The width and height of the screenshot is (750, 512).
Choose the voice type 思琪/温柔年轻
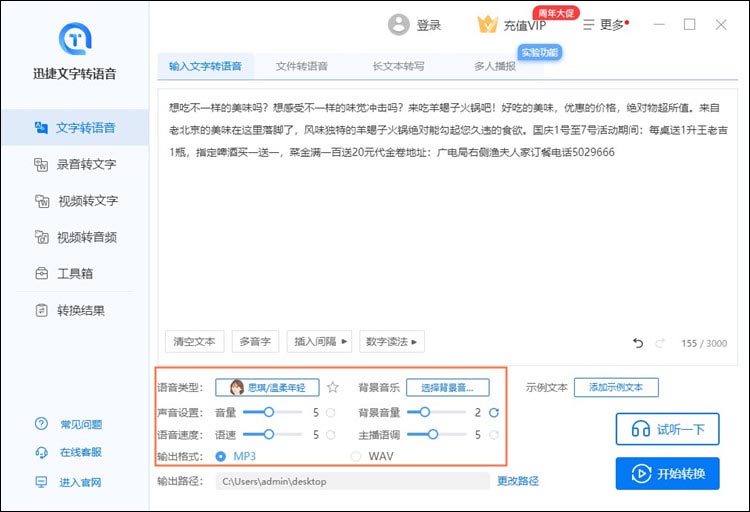pyautogui.click(x=267, y=388)
